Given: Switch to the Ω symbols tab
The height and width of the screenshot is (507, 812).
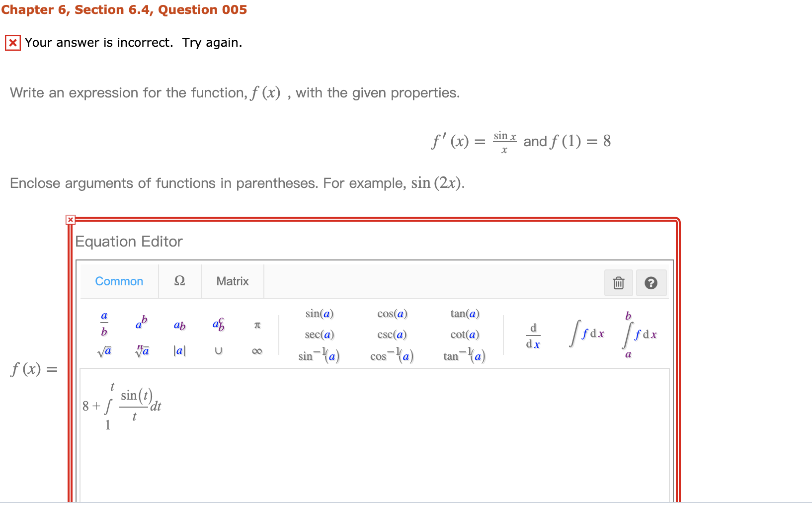Looking at the screenshot, I should click(x=179, y=281).
